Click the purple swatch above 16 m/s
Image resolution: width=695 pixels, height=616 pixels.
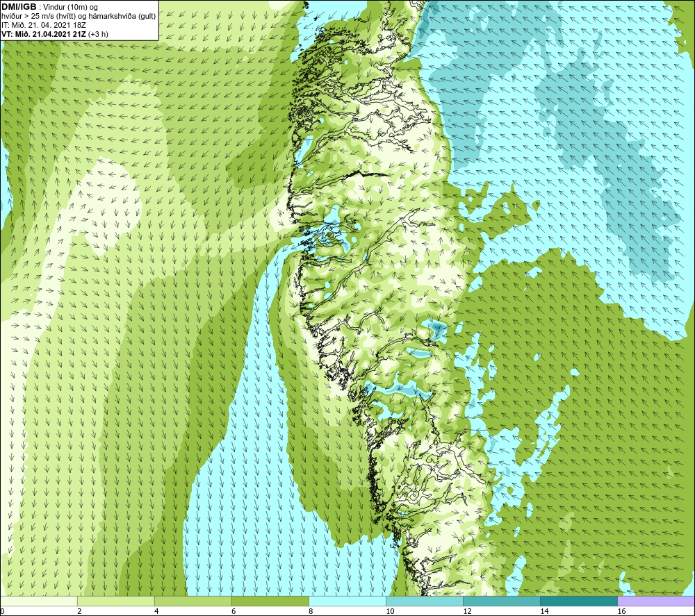(656, 601)
